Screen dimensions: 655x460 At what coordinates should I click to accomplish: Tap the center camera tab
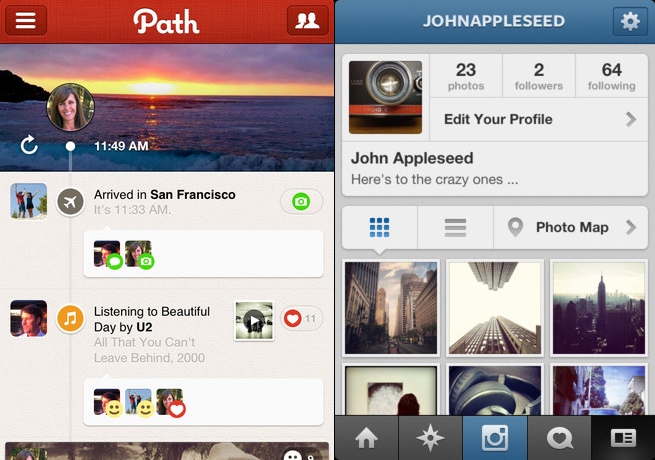[x=495, y=438]
